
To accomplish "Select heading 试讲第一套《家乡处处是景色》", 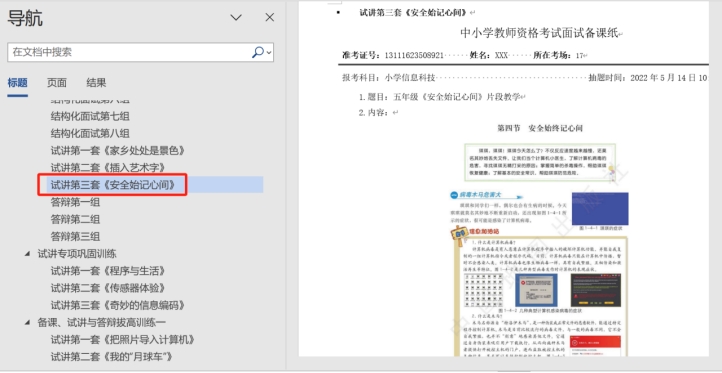I will [x=118, y=151].
